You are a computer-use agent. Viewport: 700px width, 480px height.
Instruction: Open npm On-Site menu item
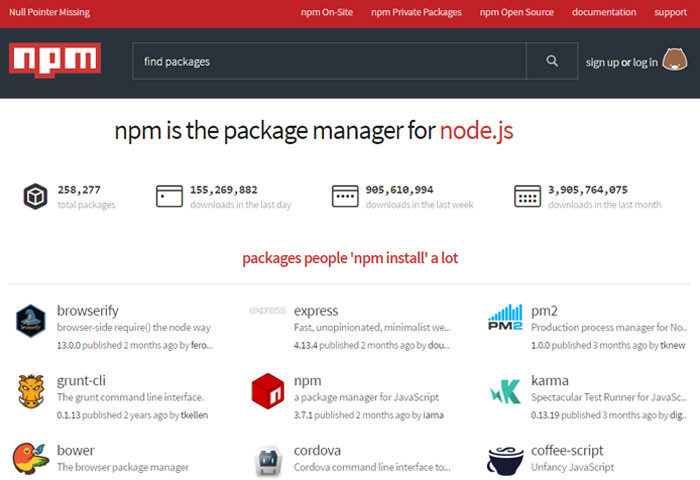click(327, 13)
